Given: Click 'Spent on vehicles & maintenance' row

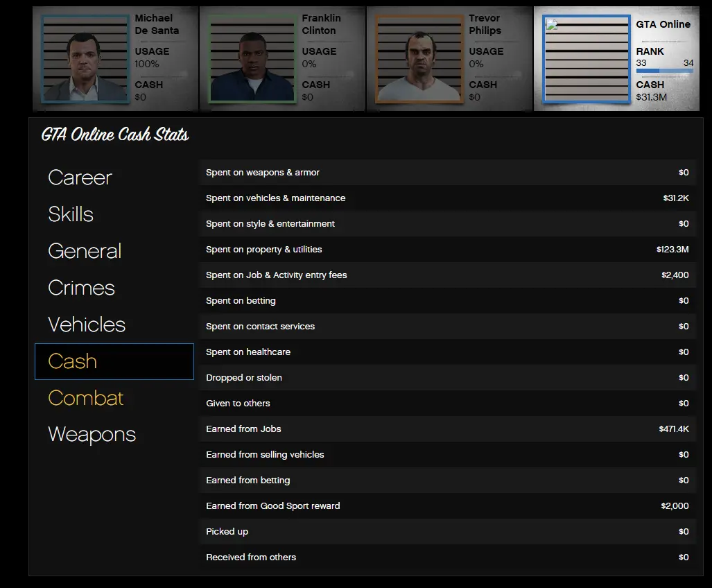Looking at the screenshot, I should [447, 198].
